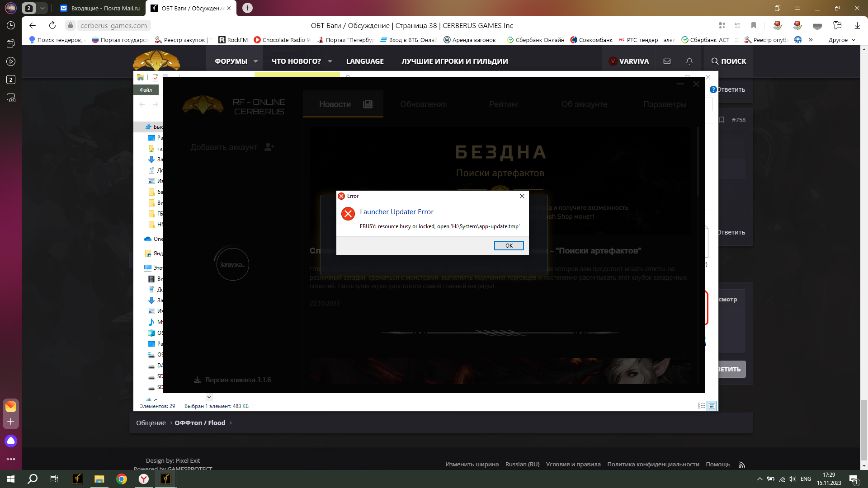Open the Yandex Browser taskbar icon
Viewport: 868px width, 488px height.
143,479
